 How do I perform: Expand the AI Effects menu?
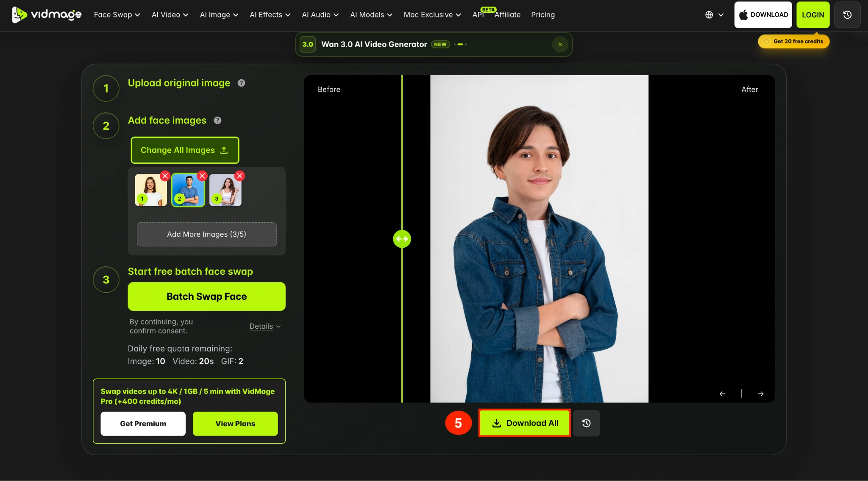pyautogui.click(x=270, y=15)
